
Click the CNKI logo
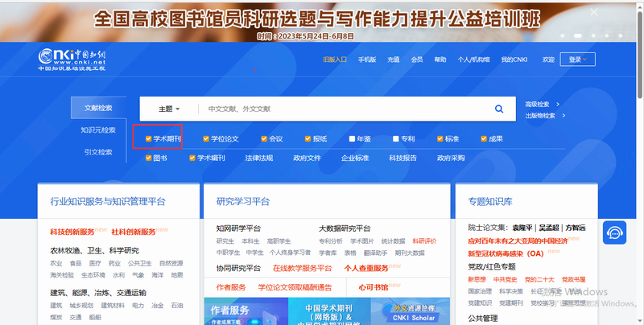click(x=72, y=60)
